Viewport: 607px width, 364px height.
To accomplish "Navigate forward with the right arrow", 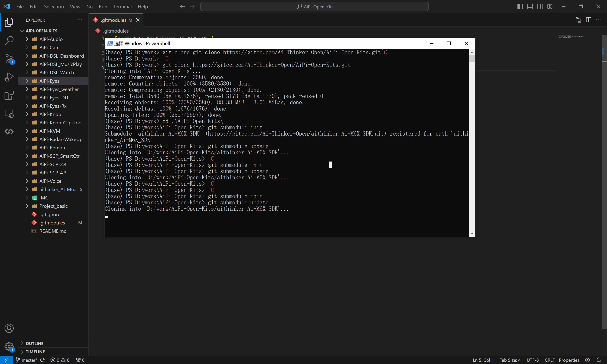I will 192,7.
